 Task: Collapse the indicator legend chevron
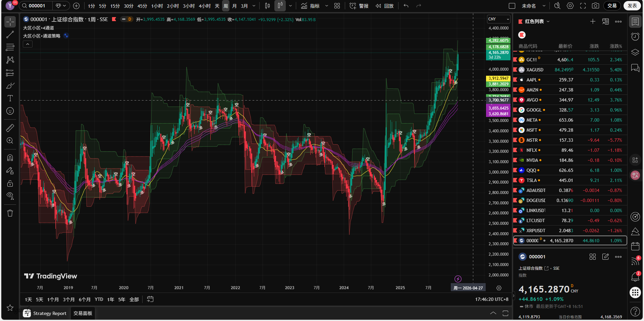pos(28,44)
